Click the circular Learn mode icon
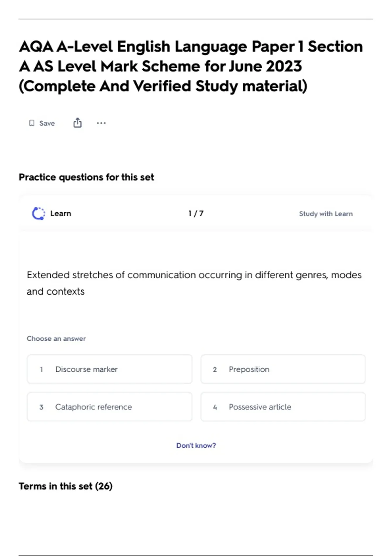Viewport: 392px width, 556px height. pyautogui.click(x=39, y=214)
